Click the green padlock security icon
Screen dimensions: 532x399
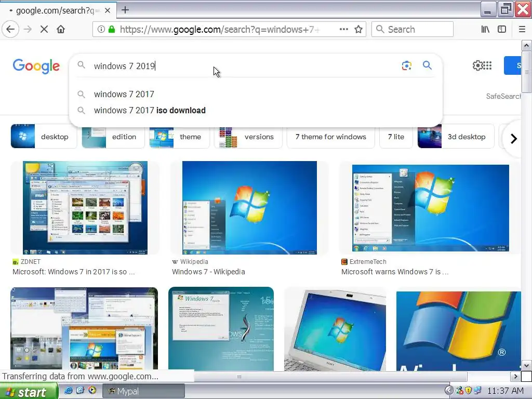[x=111, y=29]
